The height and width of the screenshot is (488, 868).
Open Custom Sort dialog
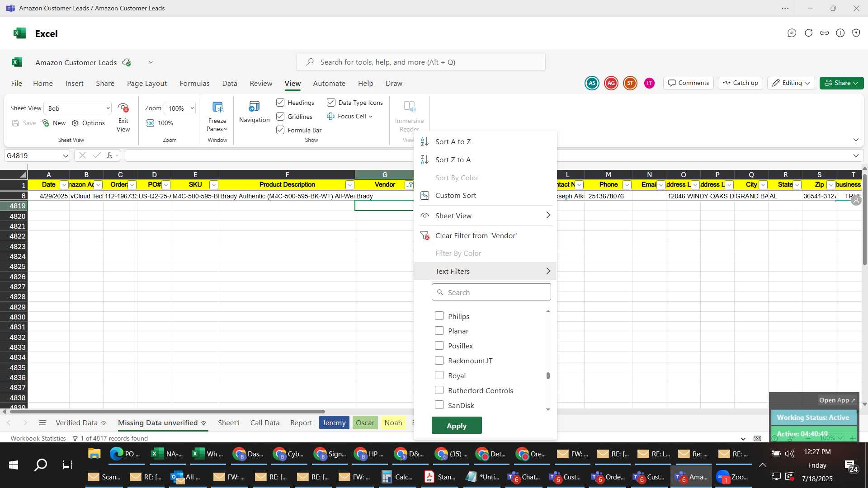point(485,195)
